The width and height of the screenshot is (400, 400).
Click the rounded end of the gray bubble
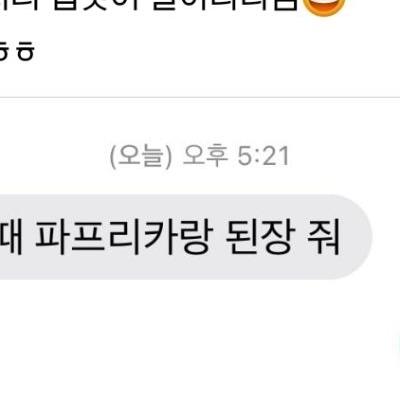coord(357,237)
